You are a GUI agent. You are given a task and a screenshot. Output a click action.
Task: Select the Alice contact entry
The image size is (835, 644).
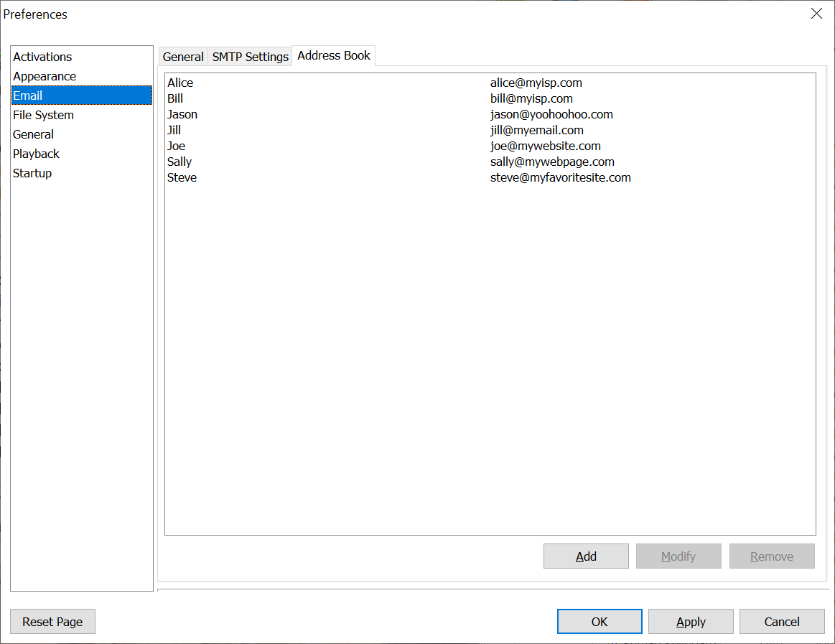[x=180, y=83]
